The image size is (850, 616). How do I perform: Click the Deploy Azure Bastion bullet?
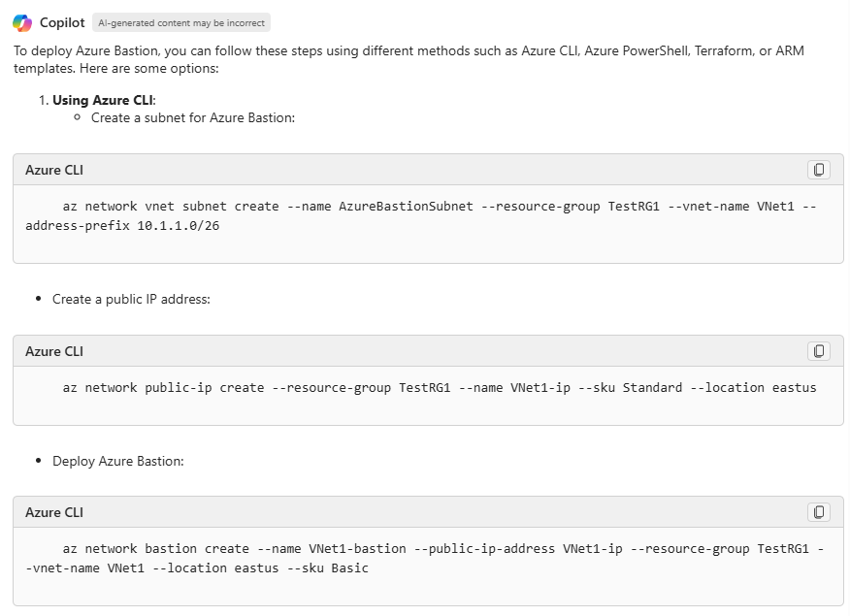117,461
